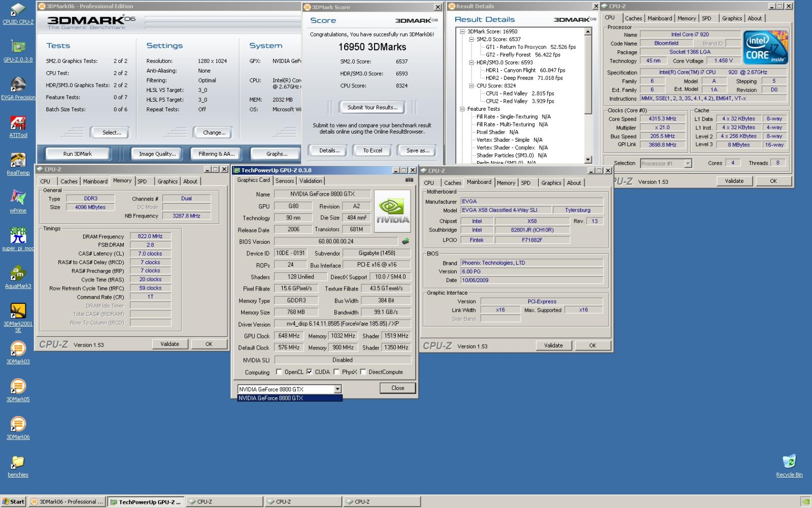Image resolution: width=812 pixels, height=508 pixels.
Task: Open Caches tab in top-right CPU-Z window
Action: pyautogui.click(x=633, y=18)
